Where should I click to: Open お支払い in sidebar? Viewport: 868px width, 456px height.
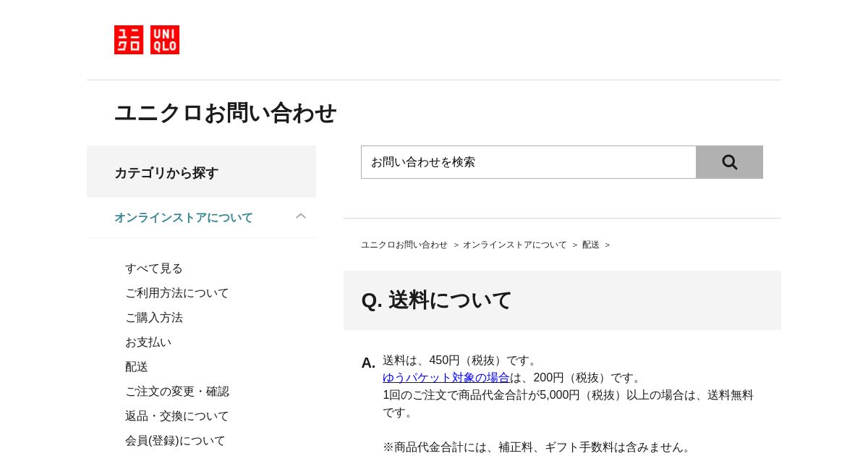coord(148,342)
